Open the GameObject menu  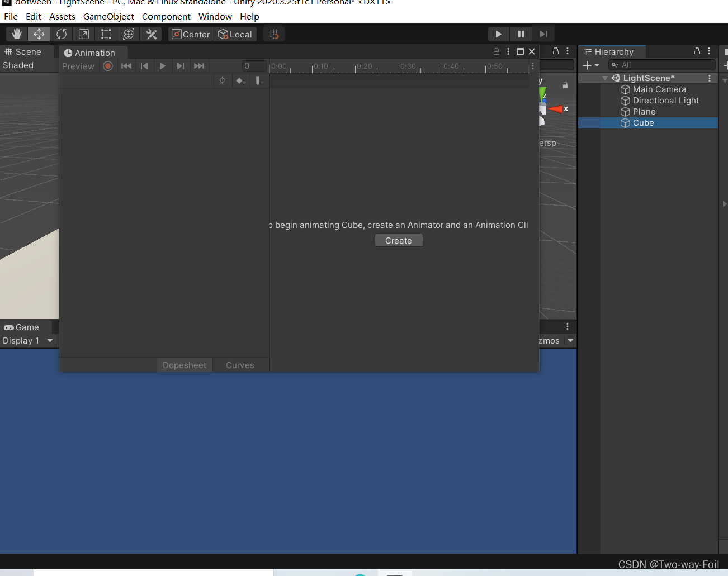(x=108, y=17)
